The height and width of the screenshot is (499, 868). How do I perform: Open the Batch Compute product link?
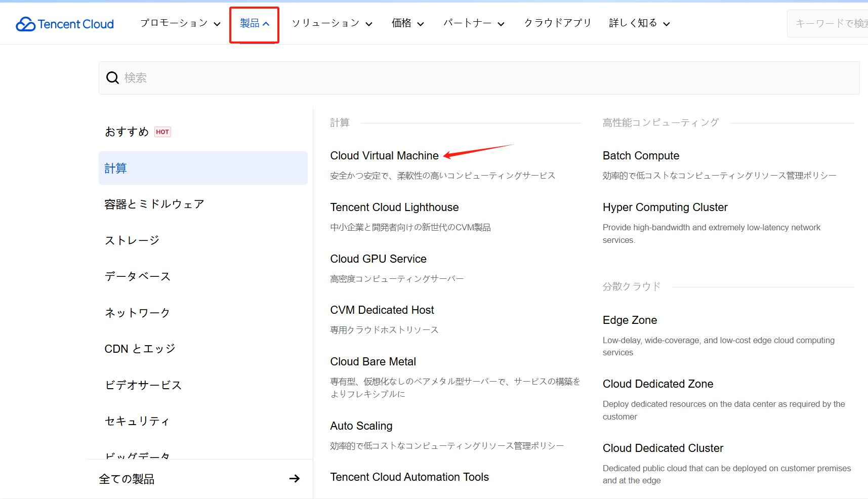pos(641,156)
